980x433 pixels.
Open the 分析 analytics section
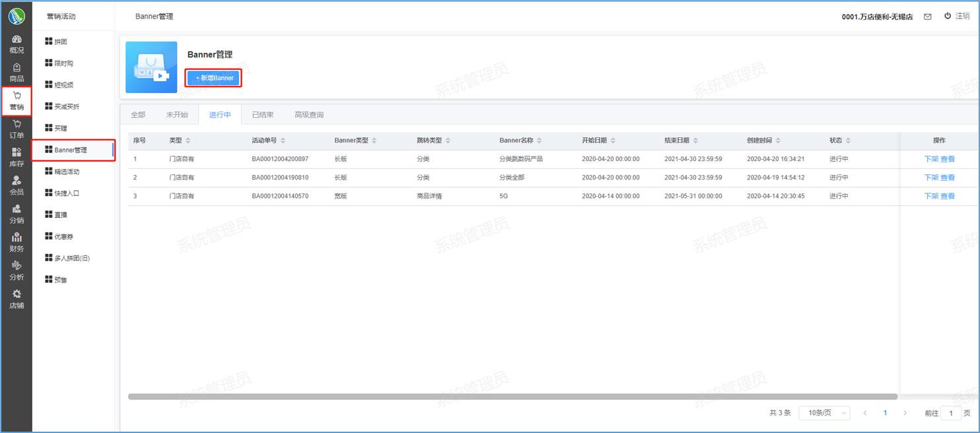17,271
